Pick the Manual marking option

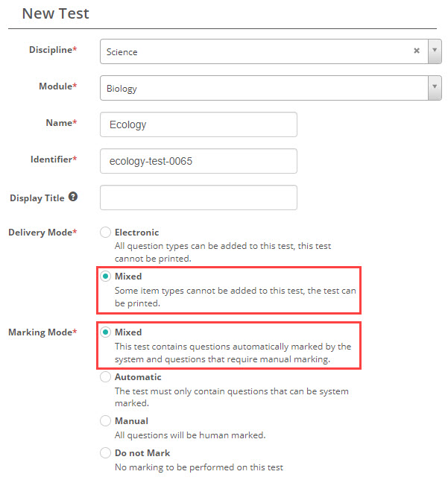(106, 421)
